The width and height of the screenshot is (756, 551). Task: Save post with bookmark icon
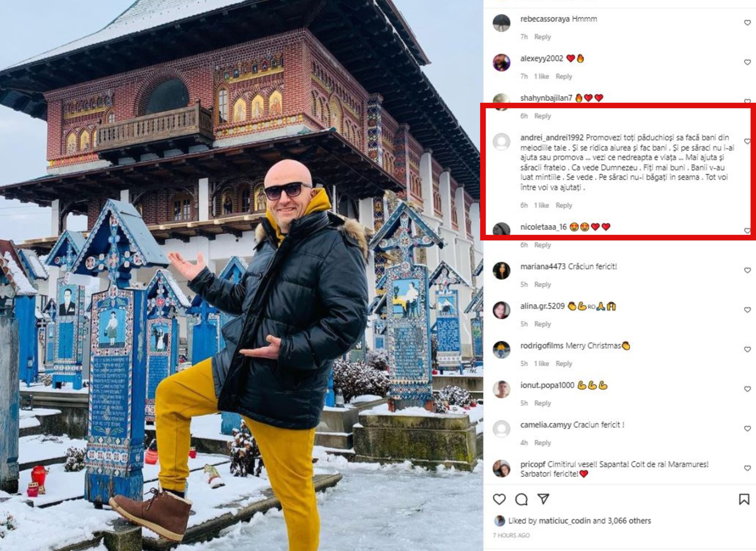pos(744,499)
